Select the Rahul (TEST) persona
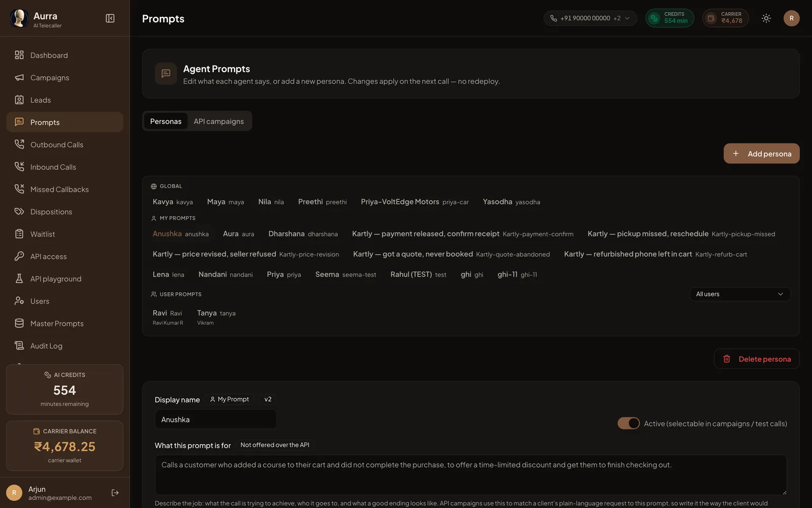The width and height of the screenshot is (812, 508). tap(418, 274)
